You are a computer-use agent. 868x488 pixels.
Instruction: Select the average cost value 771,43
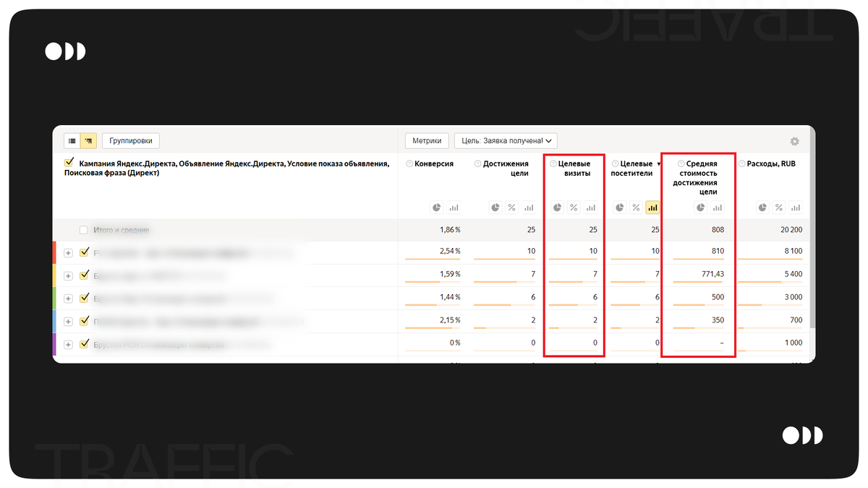712,274
